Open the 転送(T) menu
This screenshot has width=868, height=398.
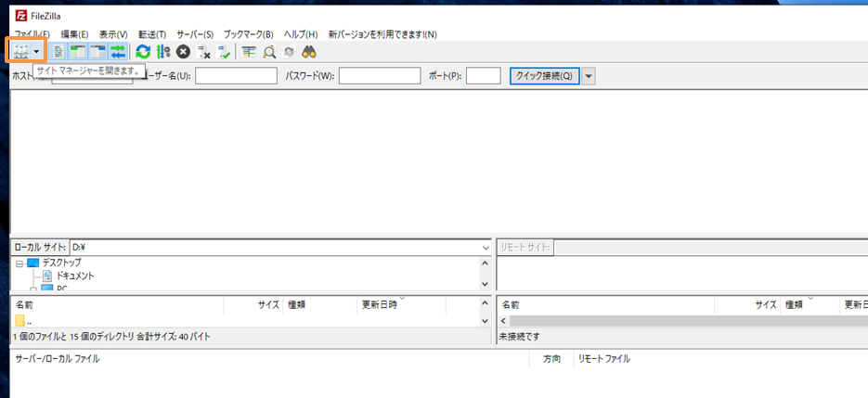(152, 34)
